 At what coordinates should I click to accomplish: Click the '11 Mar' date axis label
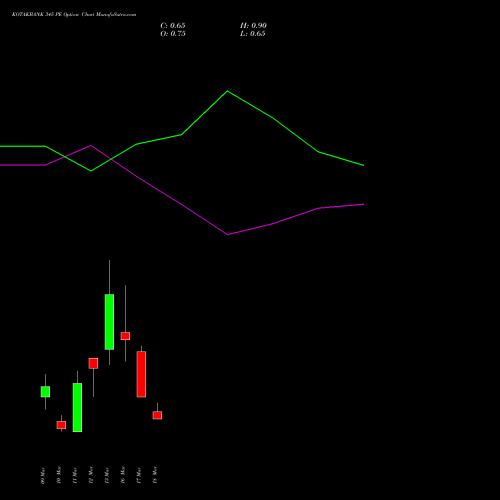coord(75,475)
